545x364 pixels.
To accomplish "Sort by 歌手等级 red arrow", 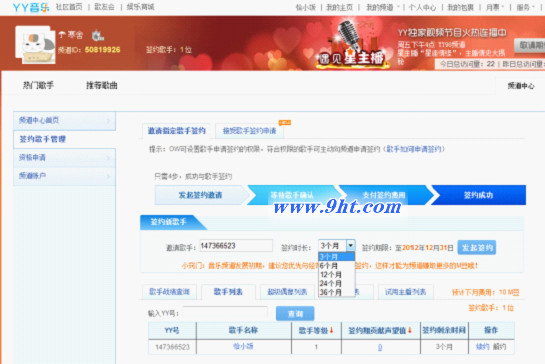I will 332,330.
